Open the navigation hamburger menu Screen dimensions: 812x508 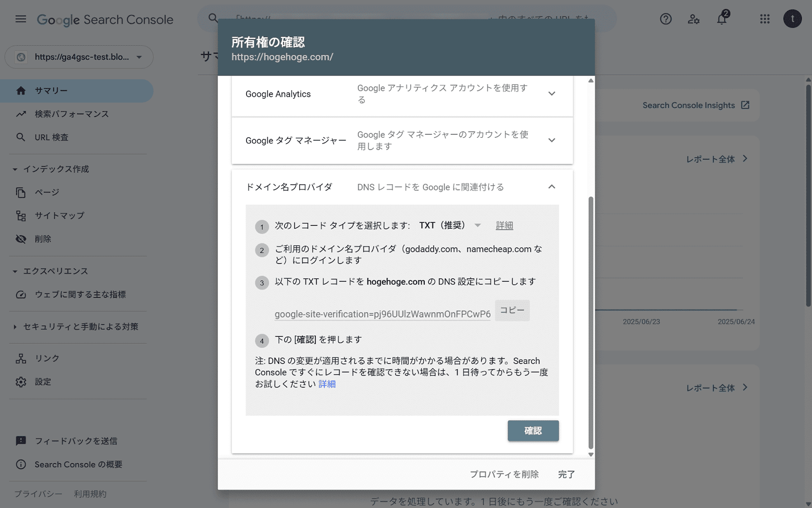[20, 19]
